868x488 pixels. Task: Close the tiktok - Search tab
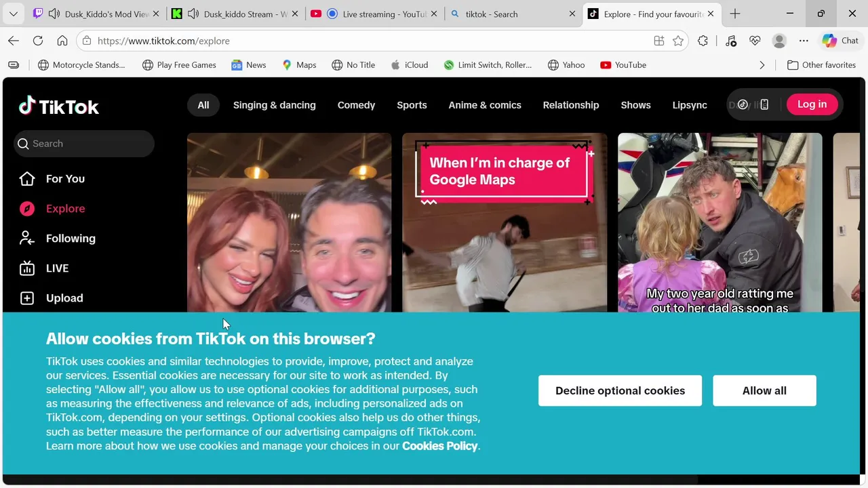tap(572, 14)
